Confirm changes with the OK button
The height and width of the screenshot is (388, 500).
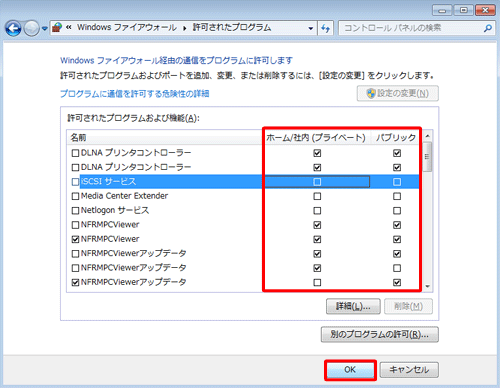350,370
